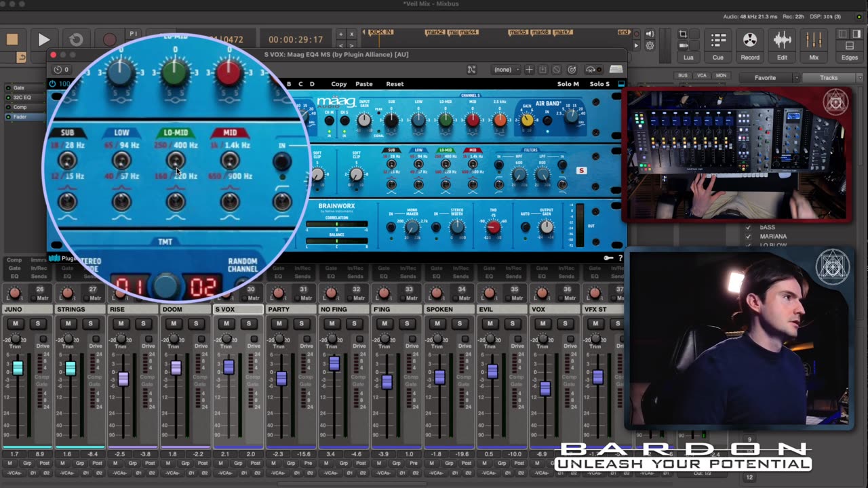Save the current plugin preset
868x488 pixels.
click(x=543, y=70)
